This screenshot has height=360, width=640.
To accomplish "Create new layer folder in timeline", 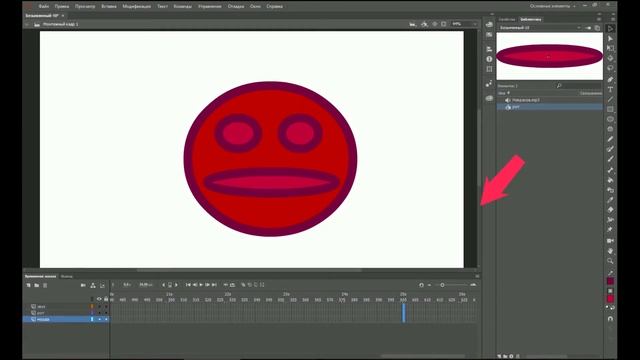I will [37, 285].
